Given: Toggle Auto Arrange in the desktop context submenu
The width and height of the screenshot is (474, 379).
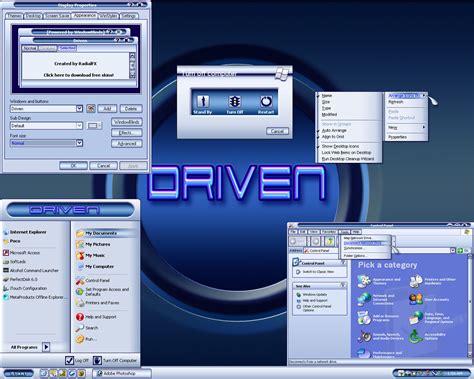Looking at the screenshot, I should click(x=334, y=130).
